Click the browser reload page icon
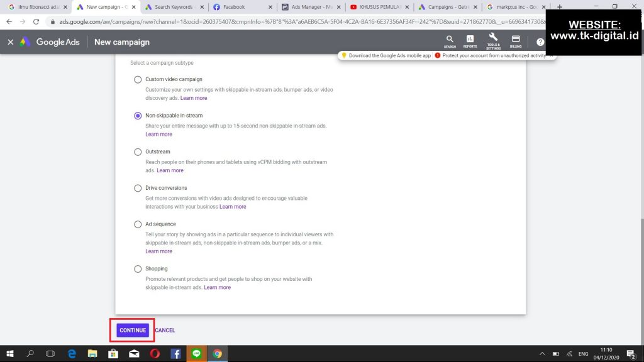 click(x=36, y=21)
